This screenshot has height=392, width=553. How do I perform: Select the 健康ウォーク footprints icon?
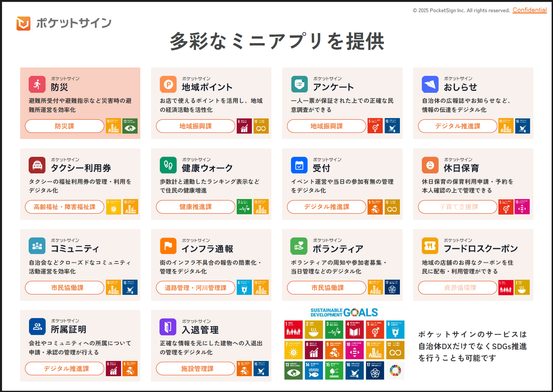click(168, 165)
